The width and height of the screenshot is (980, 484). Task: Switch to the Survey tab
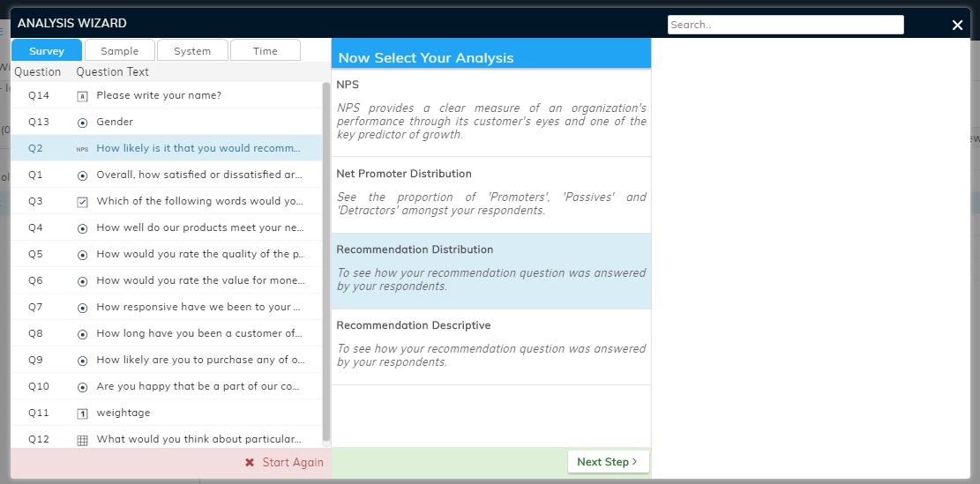[46, 50]
